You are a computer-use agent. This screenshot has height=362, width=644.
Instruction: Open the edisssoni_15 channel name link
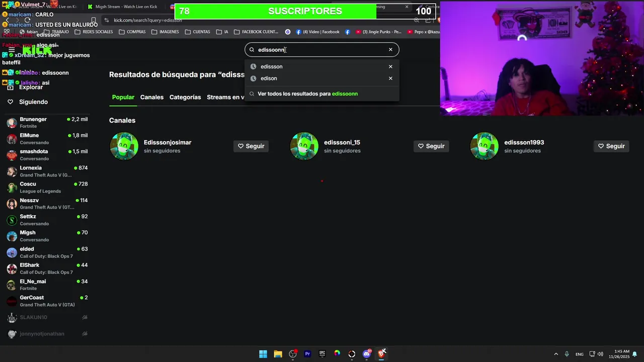(x=342, y=142)
